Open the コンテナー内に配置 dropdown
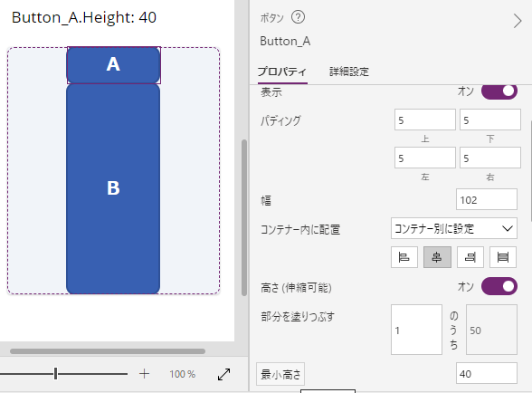Screen dimensions: 532x393 pos(454,228)
